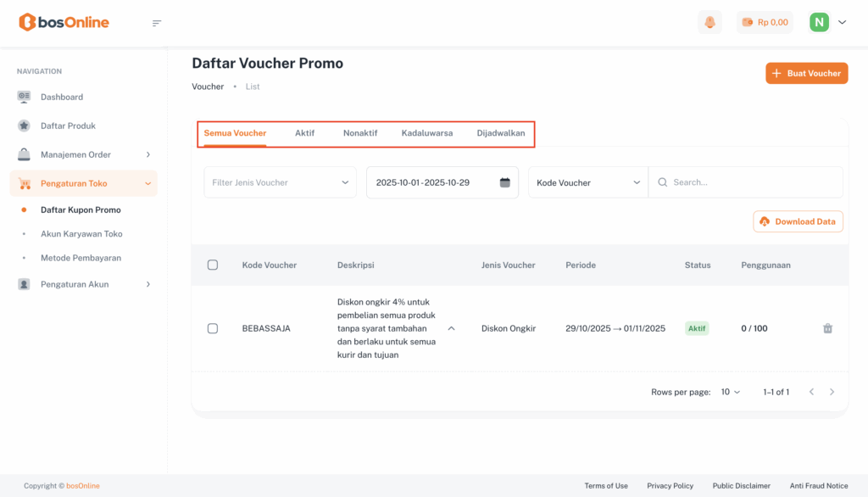Viewport: 868px width, 497px height.
Task: Click the notification bell icon
Action: 709,22
